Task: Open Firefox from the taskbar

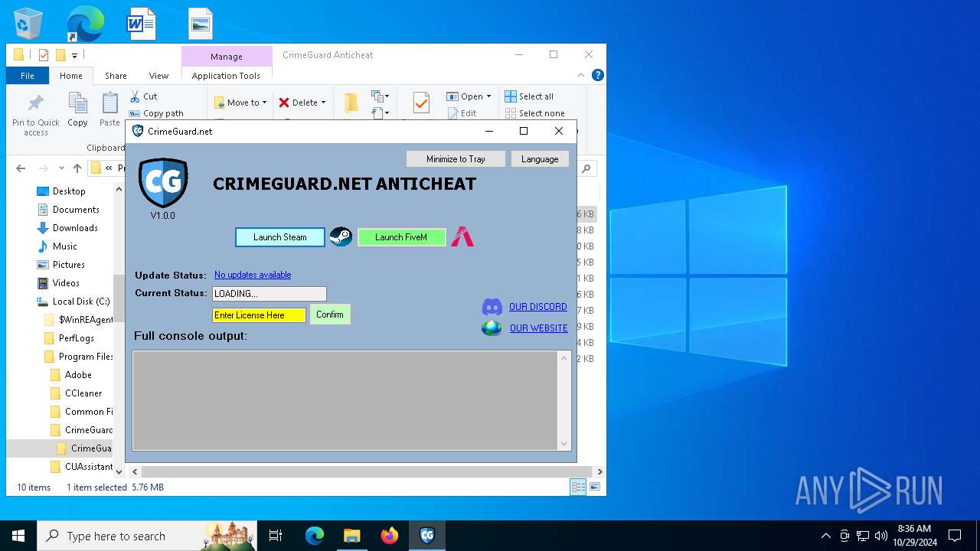Action: click(390, 536)
